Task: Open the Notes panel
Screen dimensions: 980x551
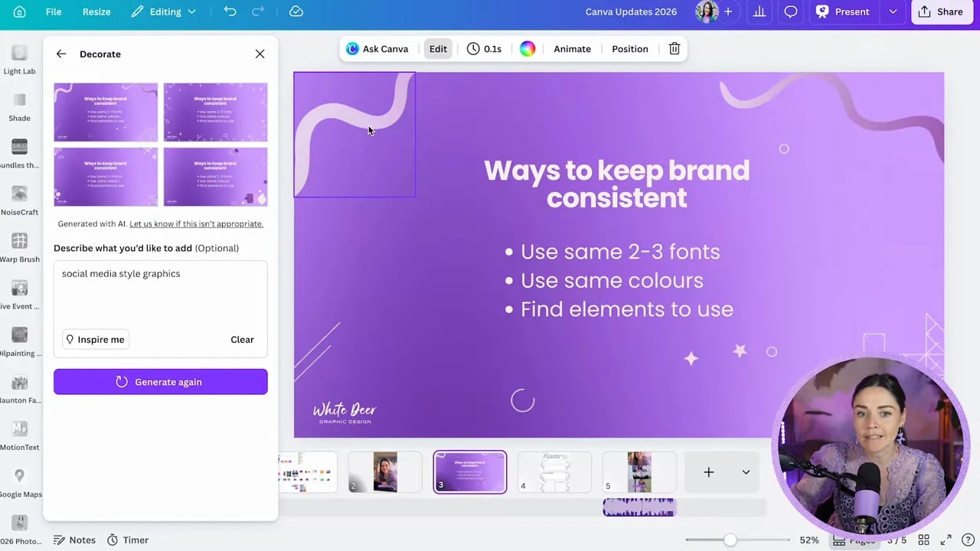Action: (74, 540)
